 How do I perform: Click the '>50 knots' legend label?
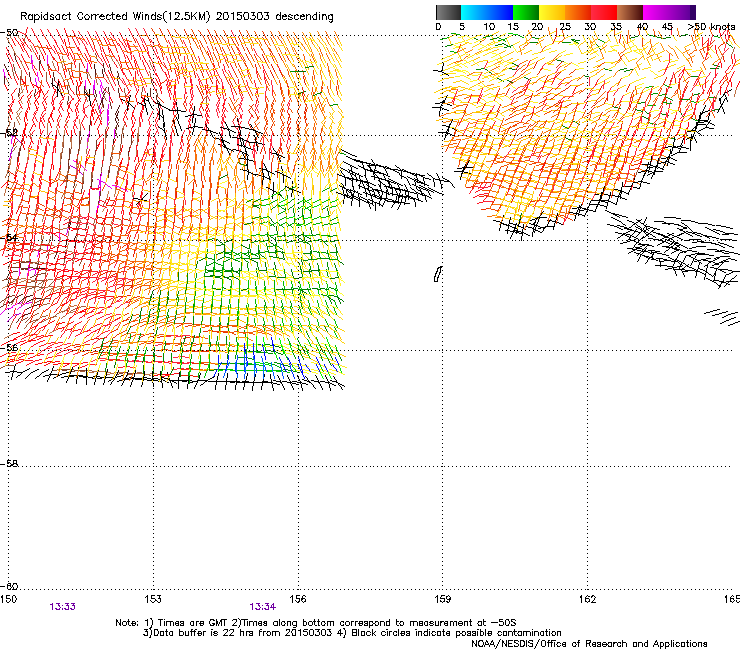coord(711,27)
